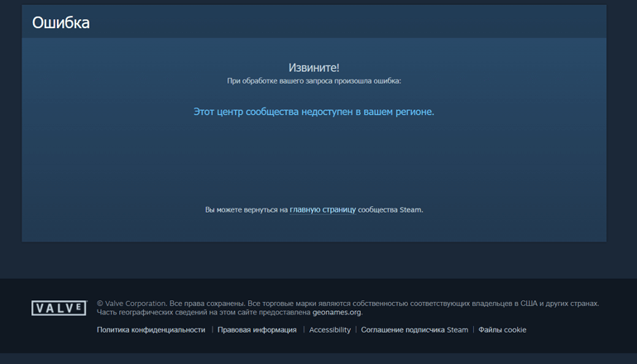Click empty area inside the error panel
The image size is (637, 364).
pyautogui.click(x=314, y=161)
